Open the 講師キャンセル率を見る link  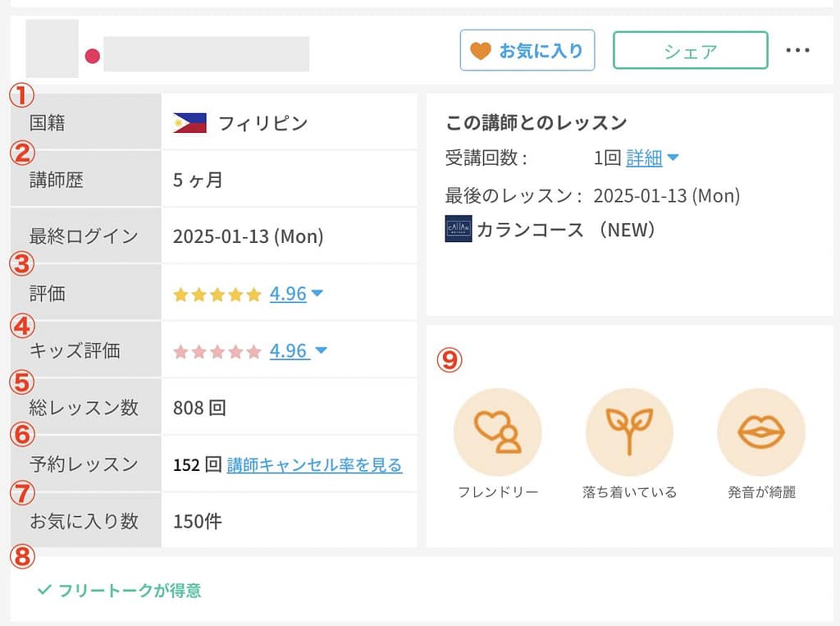click(314, 465)
